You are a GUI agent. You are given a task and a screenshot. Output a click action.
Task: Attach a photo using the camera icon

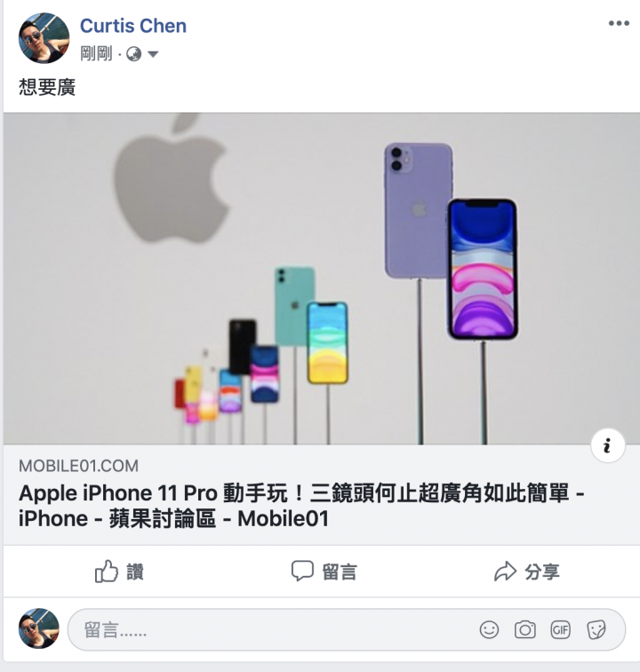(x=524, y=630)
